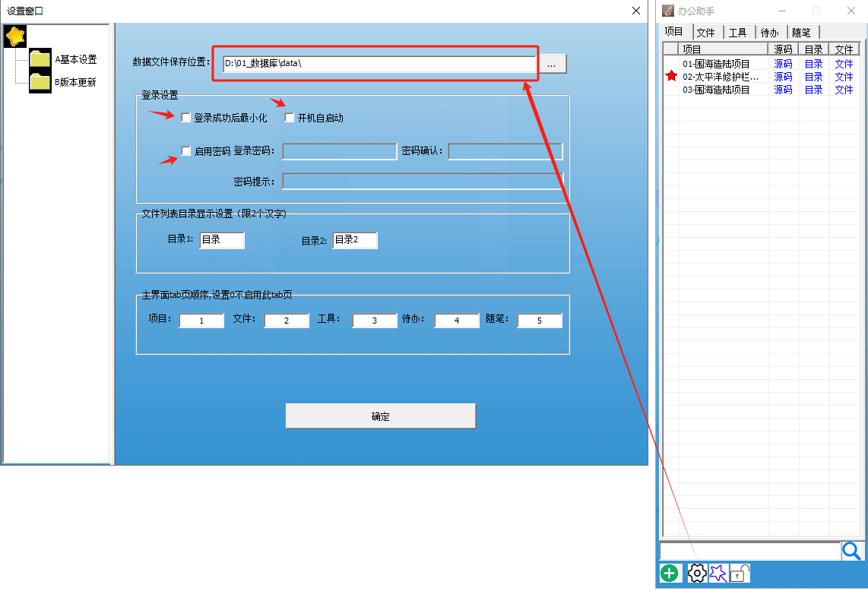Click the 工具 tab order field
The image size is (868, 591).
pyautogui.click(x=375, y=321)
